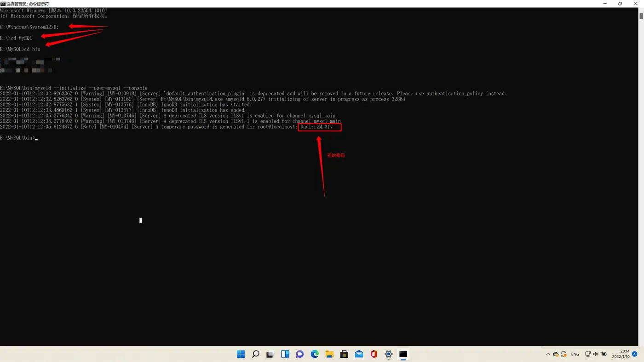This screenshot has width=644, height=362.
Task: Restore down the Command Prompt window
Action: [620, 4]
